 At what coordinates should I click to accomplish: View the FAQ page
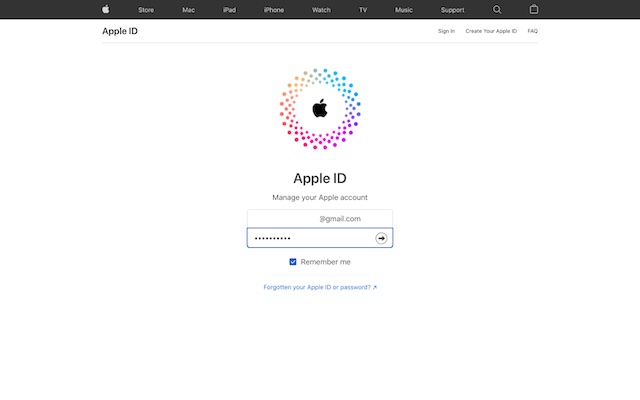533,31
